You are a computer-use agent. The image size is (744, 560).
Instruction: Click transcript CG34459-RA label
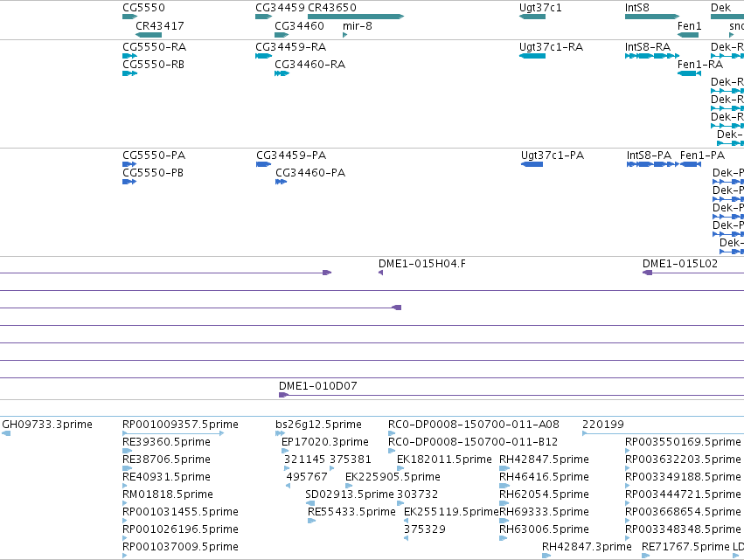[291, 47]
